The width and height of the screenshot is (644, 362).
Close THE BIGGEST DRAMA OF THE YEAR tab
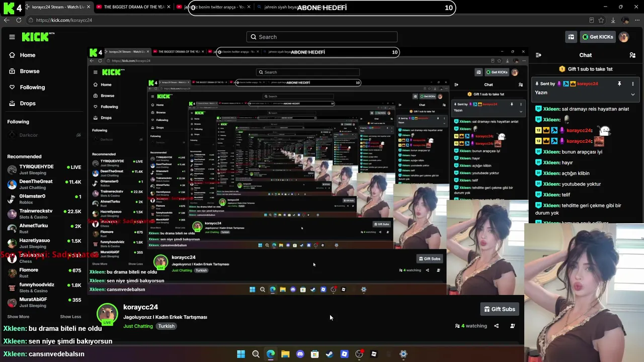tap(168, 7)
